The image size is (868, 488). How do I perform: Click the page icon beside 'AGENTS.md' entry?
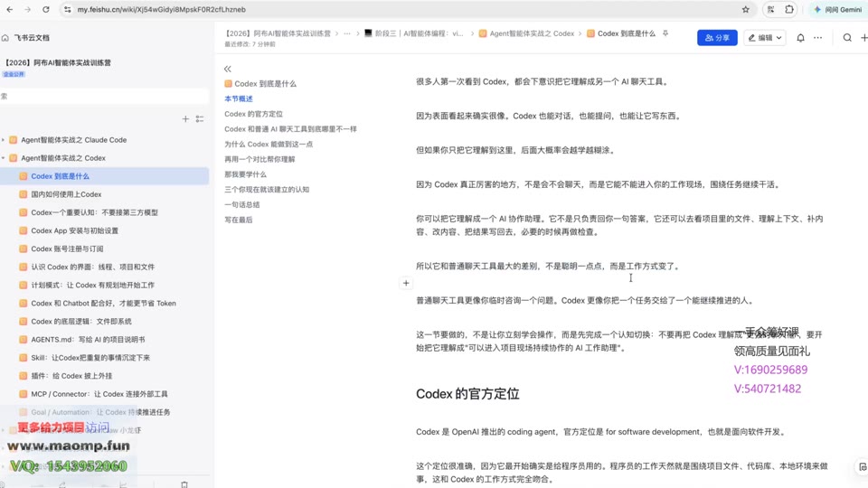click(23, 340)
